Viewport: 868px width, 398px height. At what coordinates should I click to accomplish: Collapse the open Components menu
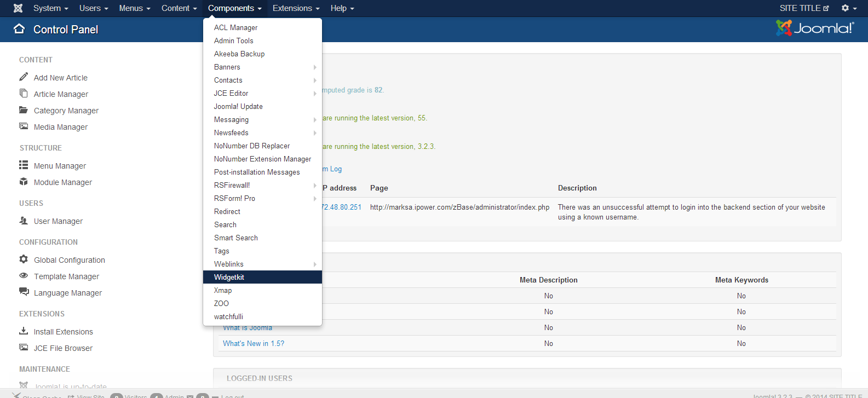235,8
